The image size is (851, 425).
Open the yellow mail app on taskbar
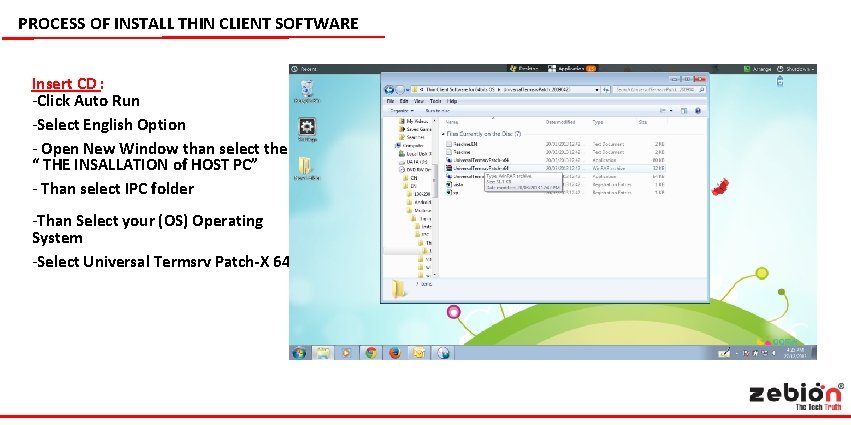click(x=418, y=353)
